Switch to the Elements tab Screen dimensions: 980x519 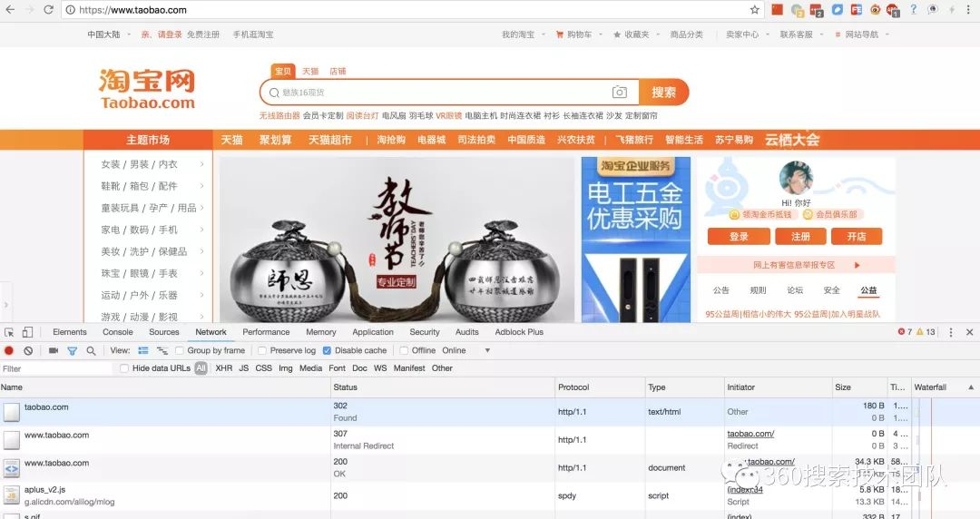pyautogui.click(x=69, y=332)
